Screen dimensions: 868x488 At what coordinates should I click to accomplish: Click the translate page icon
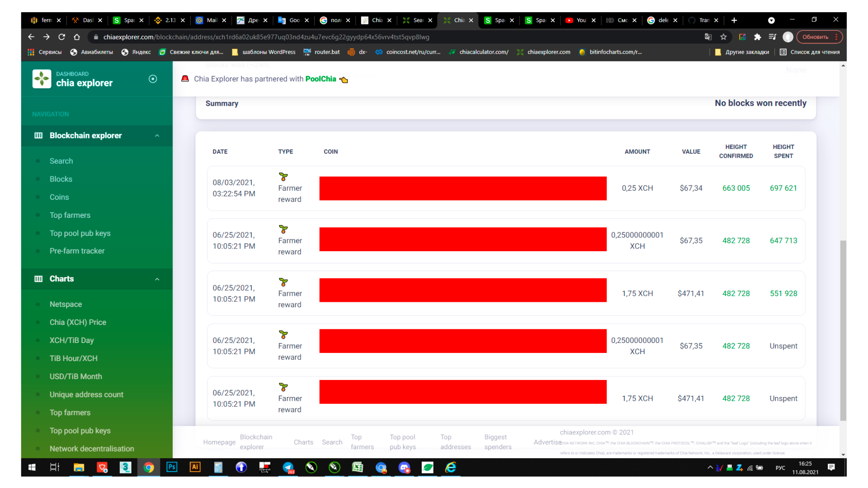(708, 37)
